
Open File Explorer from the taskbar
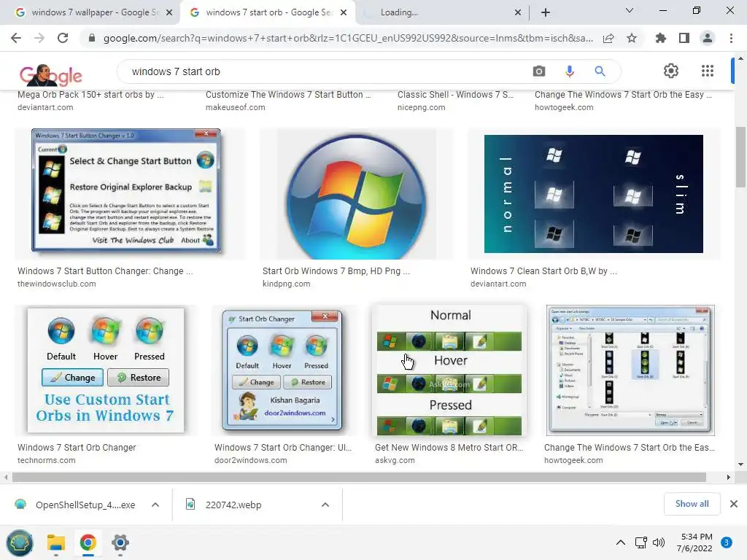pos(55,542)
